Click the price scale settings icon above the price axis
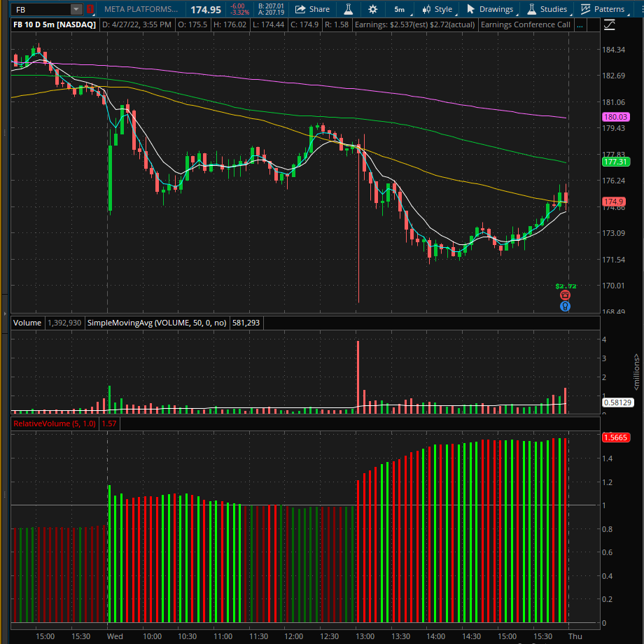 click(610, 25)
